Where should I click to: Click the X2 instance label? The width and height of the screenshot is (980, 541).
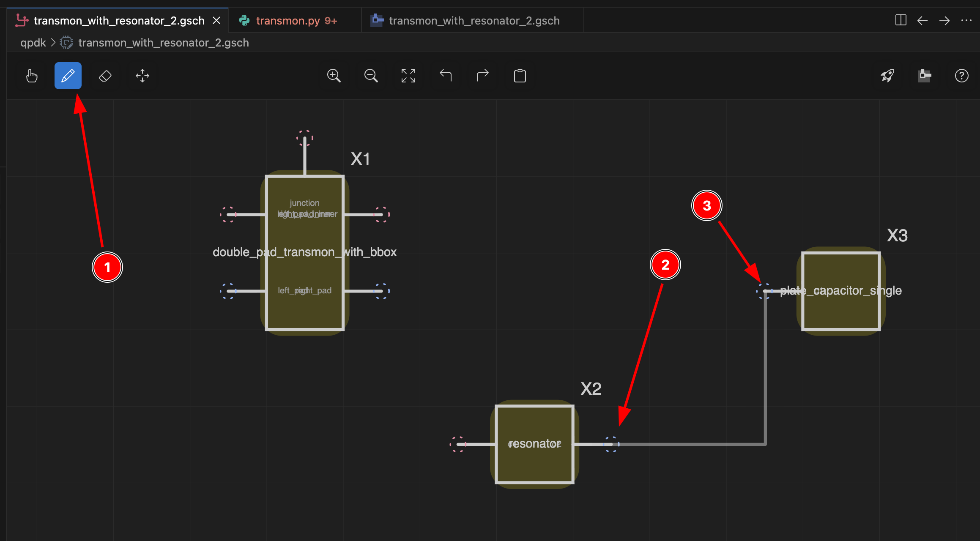(x=591, y=389)
